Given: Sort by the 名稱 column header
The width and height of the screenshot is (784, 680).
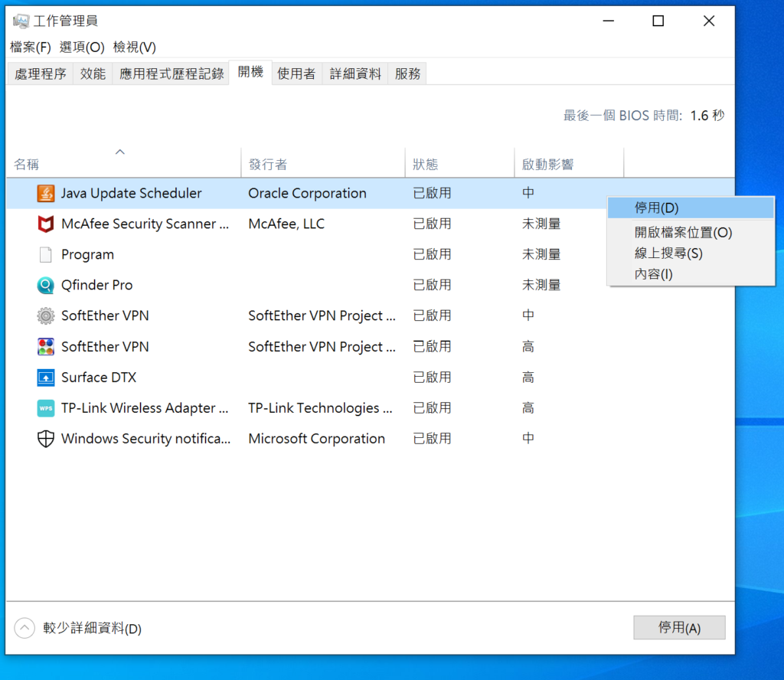Looking at the screenshot, I should [x=123, y=162].
